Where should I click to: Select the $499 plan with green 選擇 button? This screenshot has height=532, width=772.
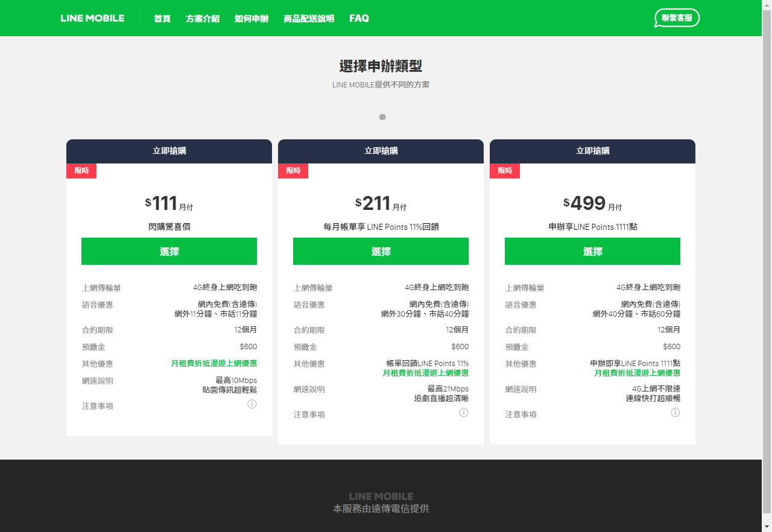tap(592, 251)
